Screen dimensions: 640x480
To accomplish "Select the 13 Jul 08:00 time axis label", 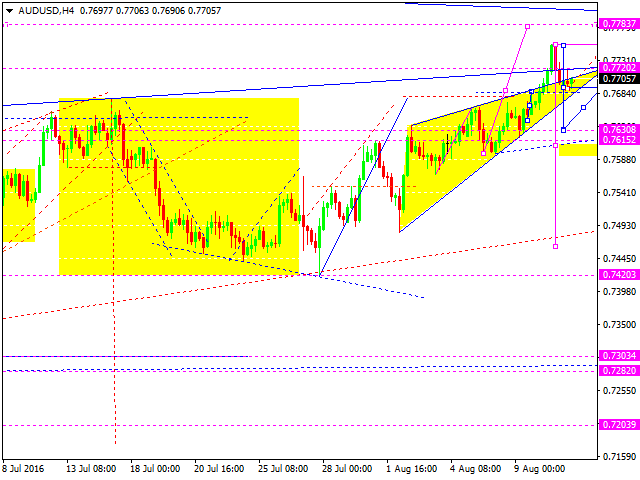I will click(x=91, y=469).
